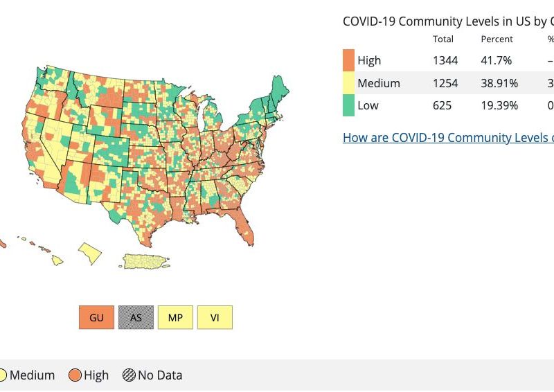This screenshot has height=392, width=554.
Task: Click the green Low swatch in the table
Action: [348, 105]
